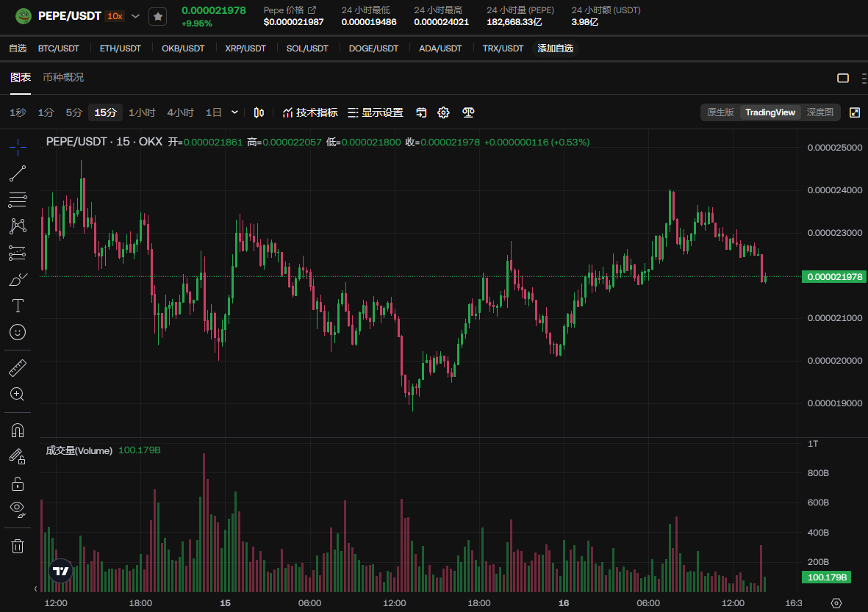Toggle lock all drawing tools
This screenshot has width=868, height=612.
pyautogui.click(x=18, y=483)
